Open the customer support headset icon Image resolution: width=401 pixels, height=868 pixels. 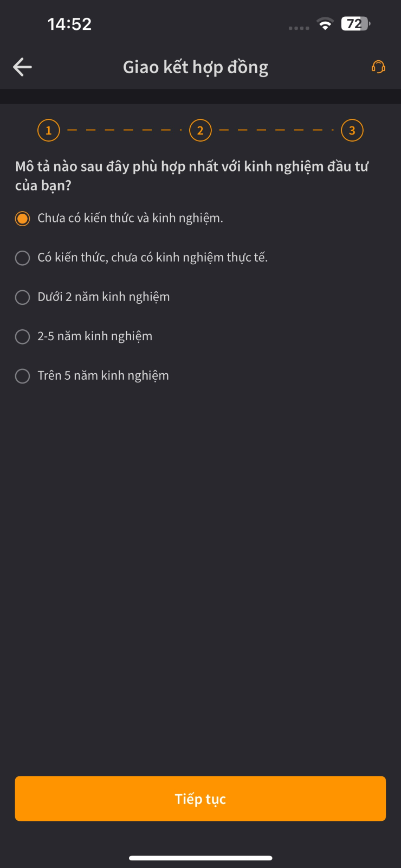pyautogui.click(x=378, y=67)
